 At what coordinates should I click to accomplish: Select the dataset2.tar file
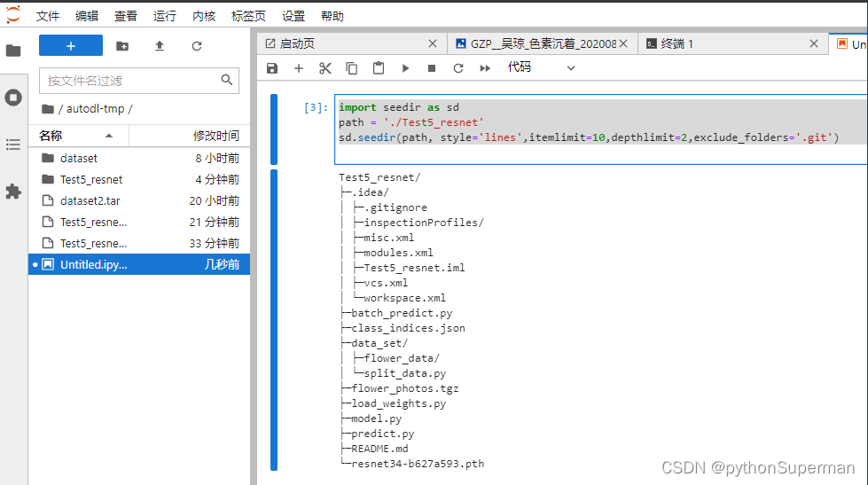(x=139, y=201)
